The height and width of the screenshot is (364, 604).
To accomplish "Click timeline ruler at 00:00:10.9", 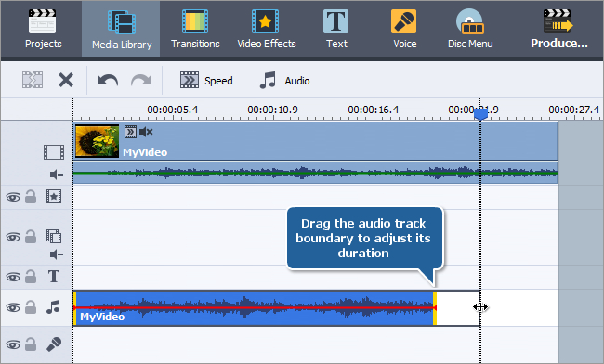I will [x=272, y=110].
